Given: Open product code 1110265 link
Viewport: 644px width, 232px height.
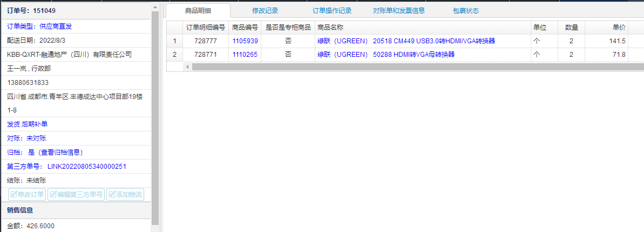Looking at the screenshot, I should pyautogui.click(x=245, y=54).
